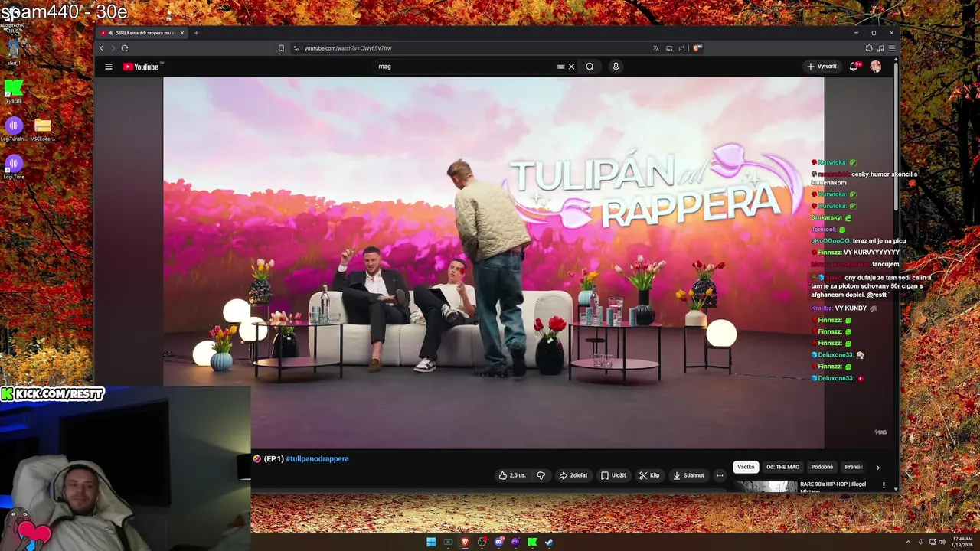Open the kicktalk desktop shortcut

[x=14, y=92]
